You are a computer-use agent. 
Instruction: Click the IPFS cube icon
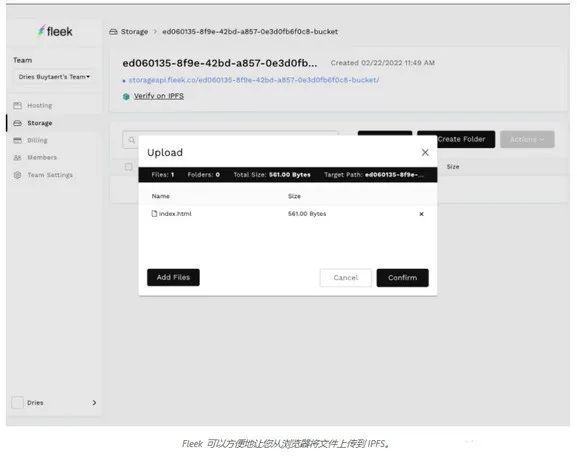tap(126, 96)
